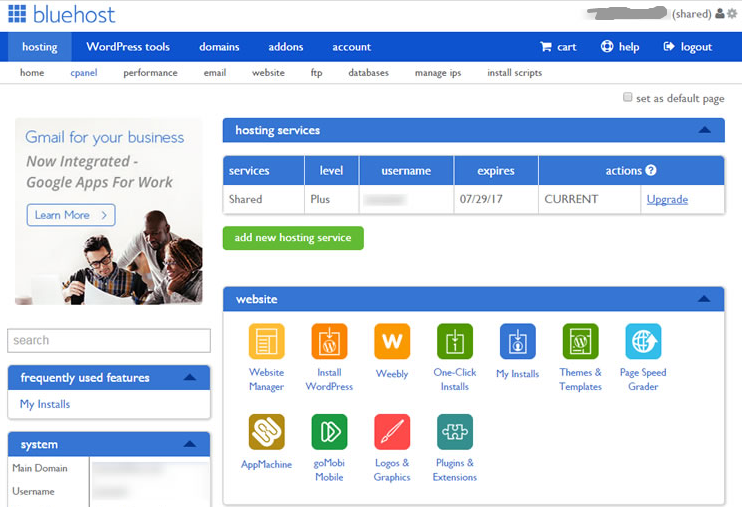Collapse the frequently used features panel

pos(190,377)
